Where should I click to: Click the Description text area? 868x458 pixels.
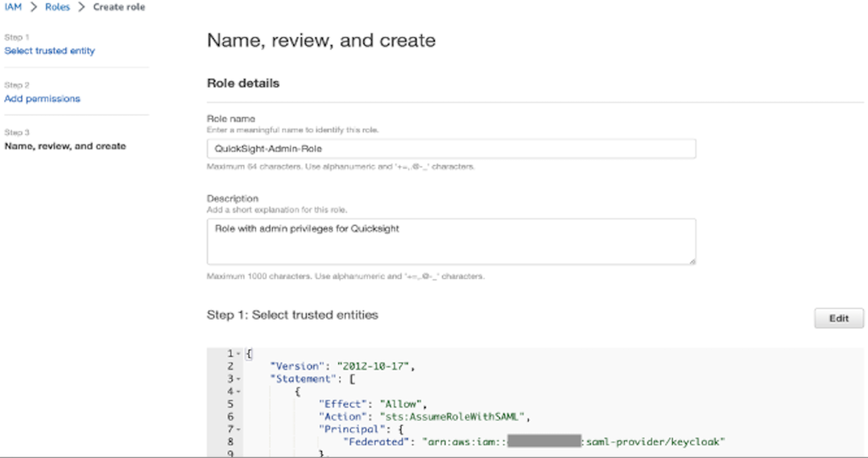tap(451, 242)
